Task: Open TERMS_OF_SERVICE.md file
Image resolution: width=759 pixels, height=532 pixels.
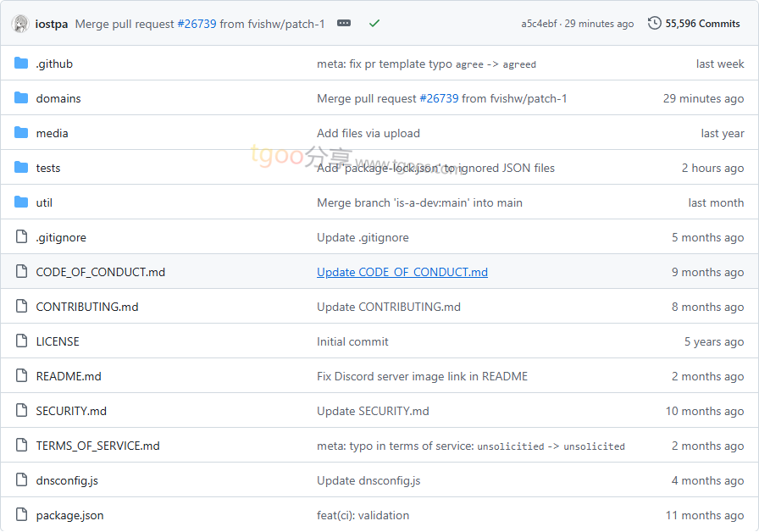Action: click(97, 446)
